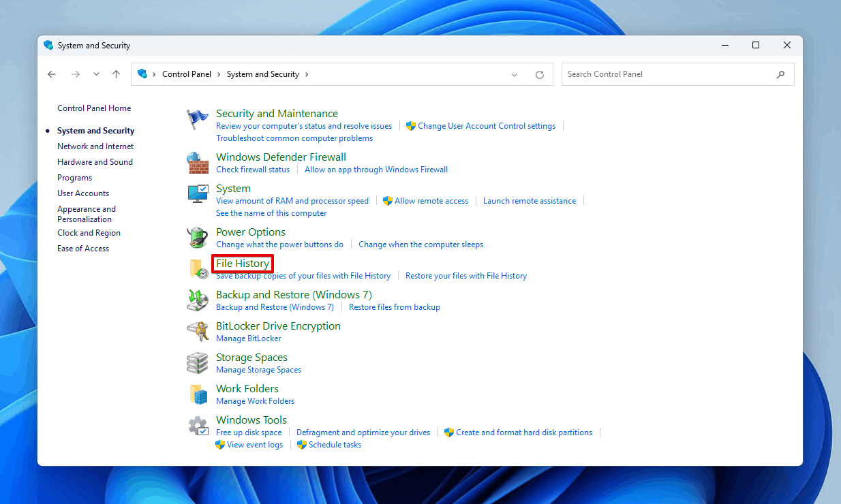
Task: Click Restore your files with File History
Action: [x=466, y=276]
